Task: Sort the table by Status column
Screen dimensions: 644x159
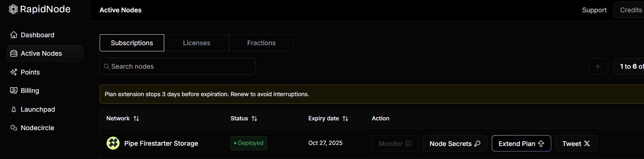Action: tap(254, 119)
